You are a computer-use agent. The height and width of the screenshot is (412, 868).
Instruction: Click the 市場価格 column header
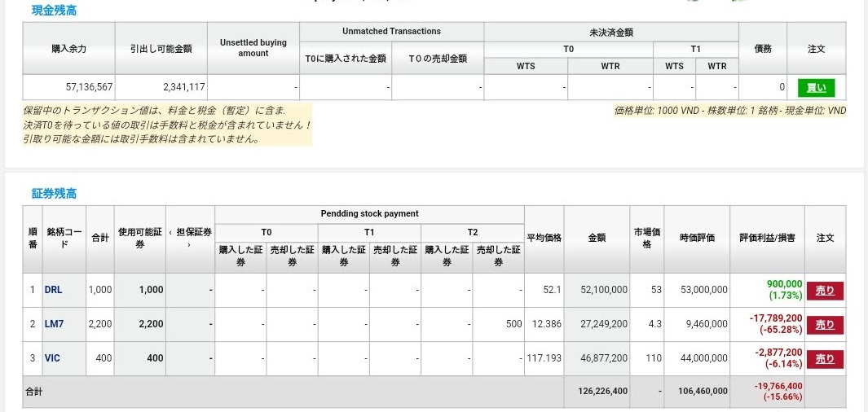pos(646,238)
